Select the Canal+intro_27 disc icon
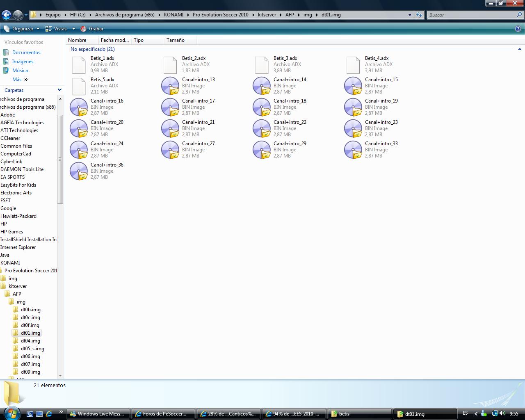The width and height of the screenshot is (525, 420). click(x=170, y=150)
